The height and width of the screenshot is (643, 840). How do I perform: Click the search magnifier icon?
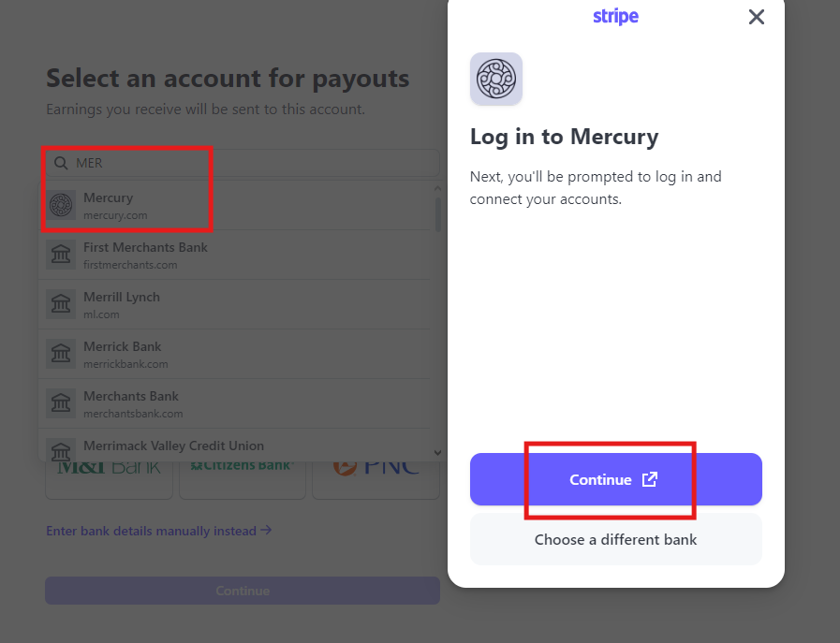coord(61,163)
